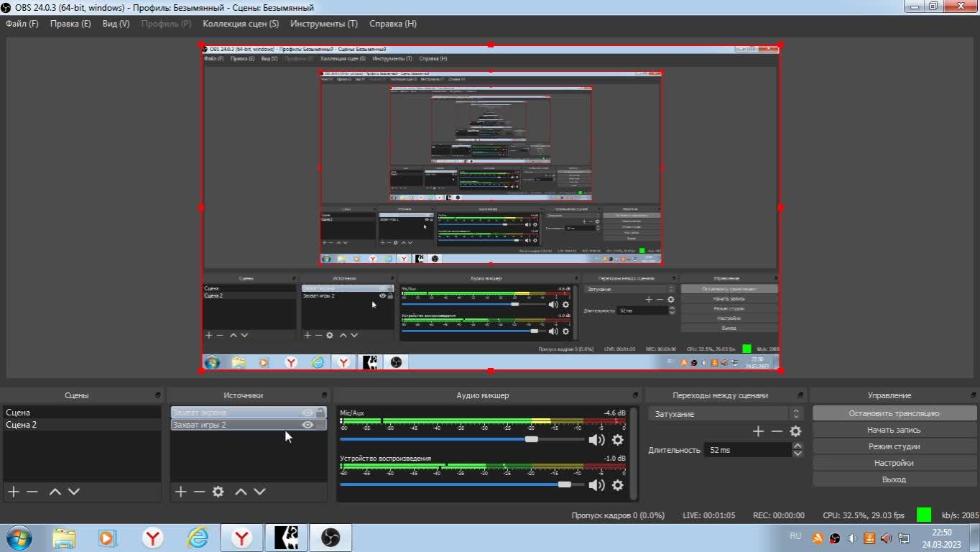Remove the selected source with the minus icon
The height and width of the screenshot is (552, 980).
(x=199, y=492)
